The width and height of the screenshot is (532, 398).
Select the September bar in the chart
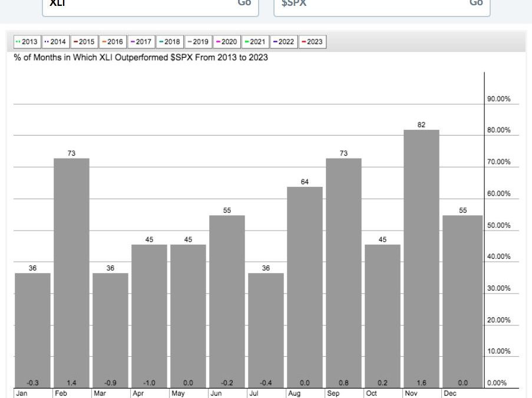click(x=343, y=273)
